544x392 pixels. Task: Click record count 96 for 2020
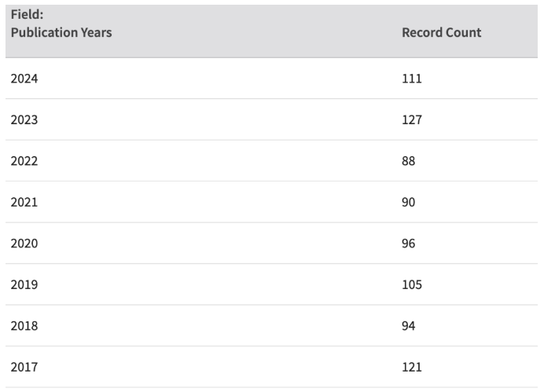tap(408, 244)
